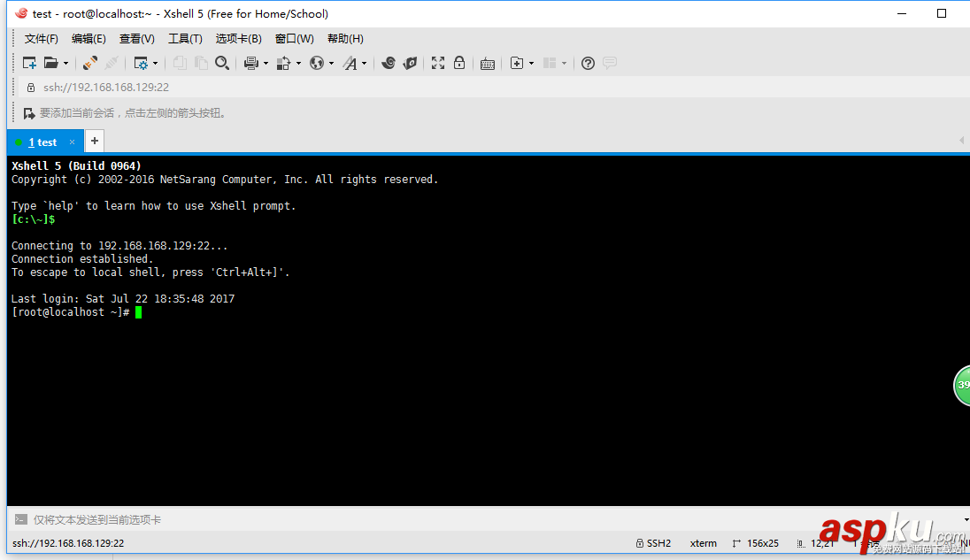Click the new tab group plus icon

(x=517, y=63)
